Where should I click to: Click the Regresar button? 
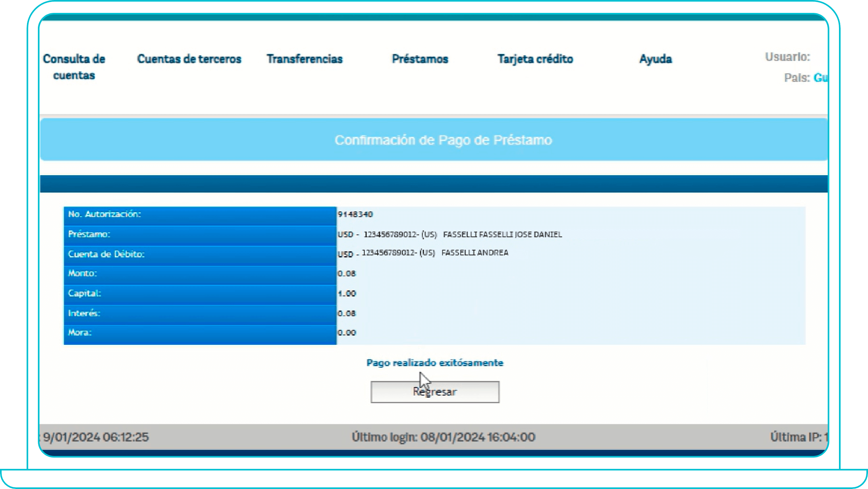point(434,391)
